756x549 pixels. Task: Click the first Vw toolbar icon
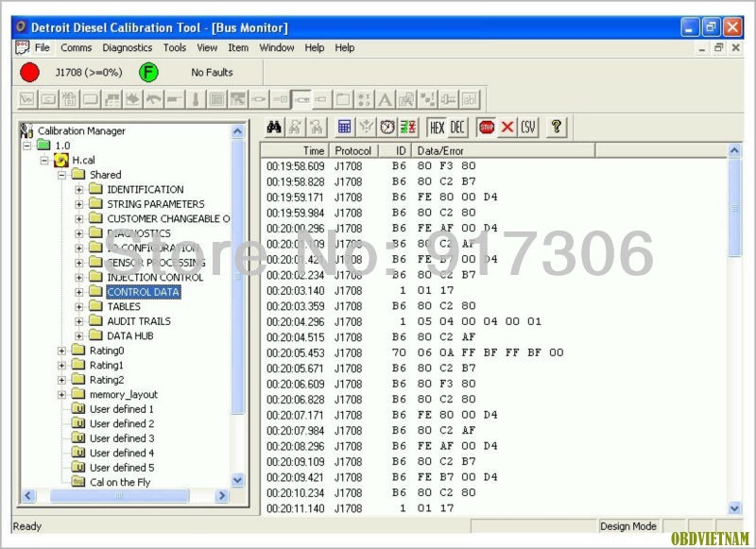(x=27, y=100)
